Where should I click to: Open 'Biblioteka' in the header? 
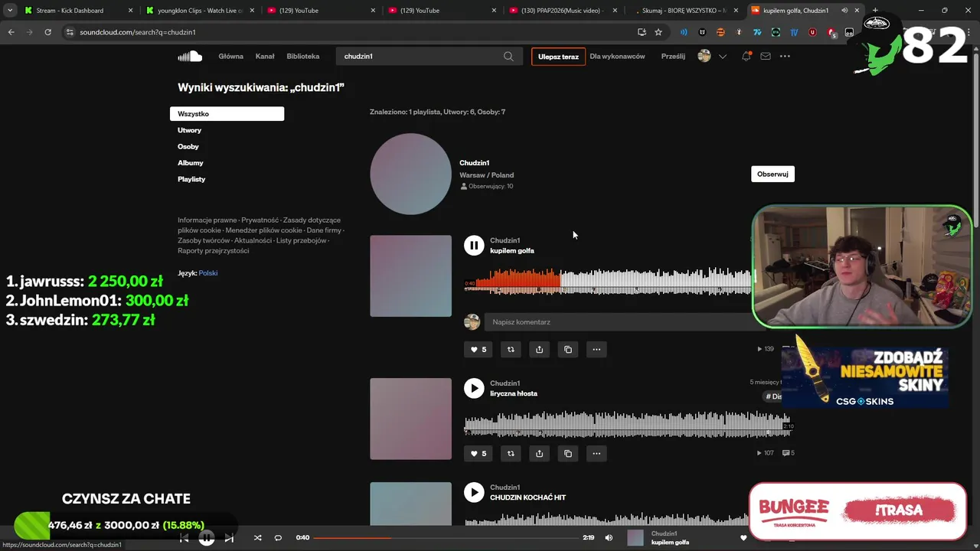click(x=303, y=56)
